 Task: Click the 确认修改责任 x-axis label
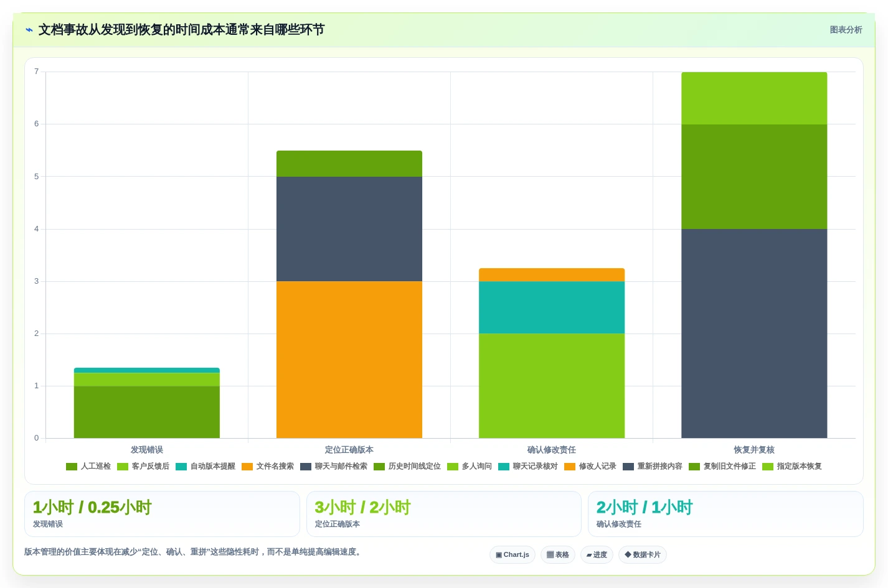point(552,450)
